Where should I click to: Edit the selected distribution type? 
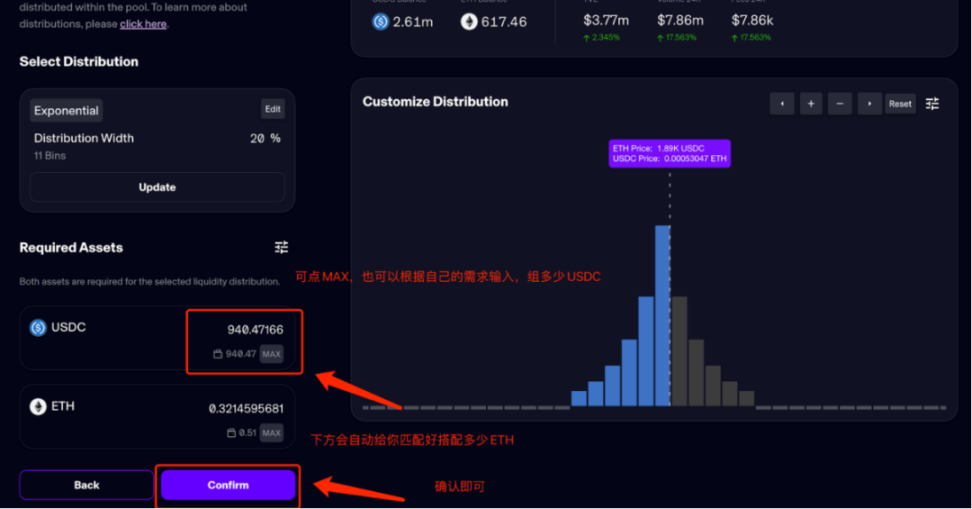273,109
